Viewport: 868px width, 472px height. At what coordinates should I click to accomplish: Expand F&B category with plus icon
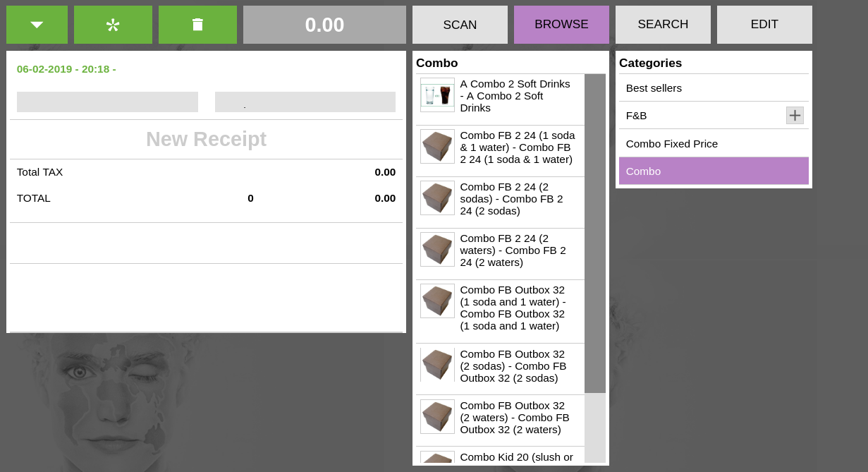click(795, 116)
